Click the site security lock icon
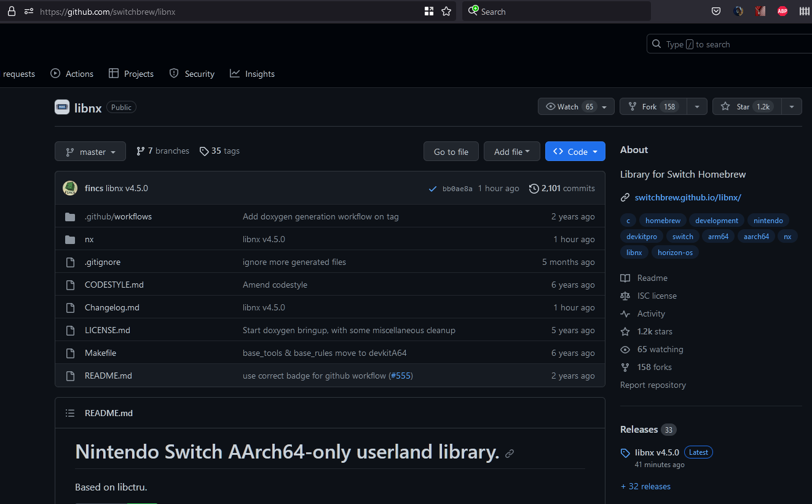This screenshot has height=504, width=812. (11, 12)
